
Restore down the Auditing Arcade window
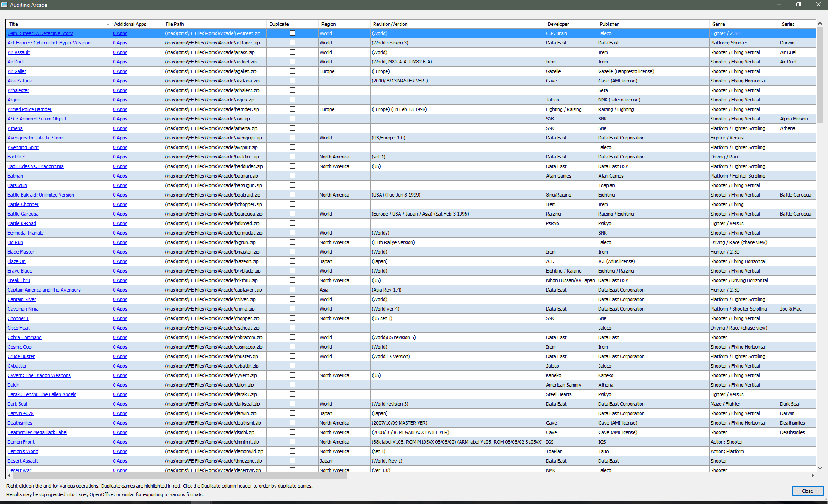(799, 5)
